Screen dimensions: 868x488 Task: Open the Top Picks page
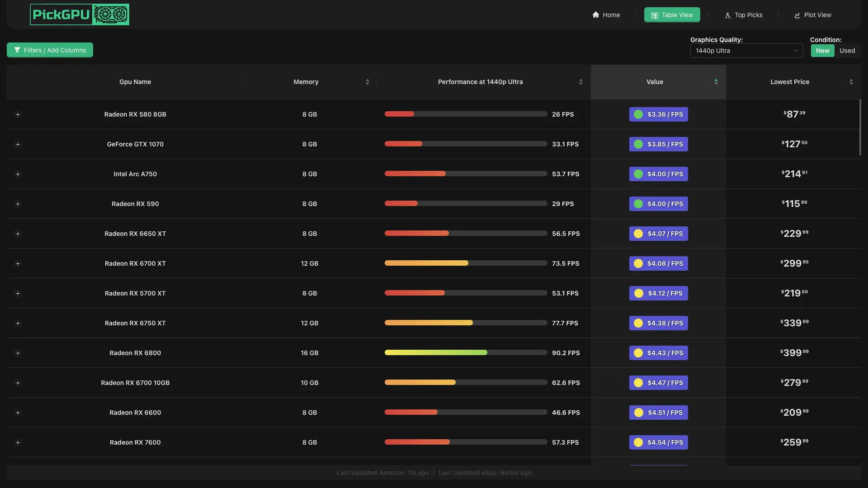click(x=743, y=15)
